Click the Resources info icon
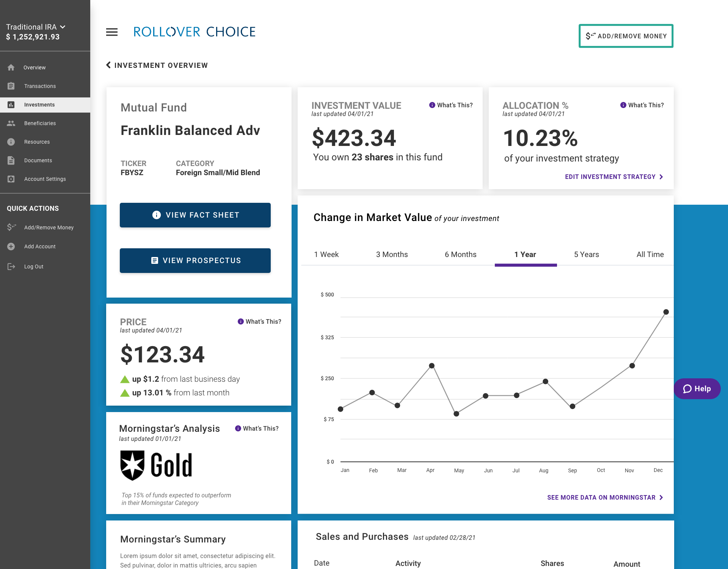Viewport: 728px width, 569px height. pos(11,142)
